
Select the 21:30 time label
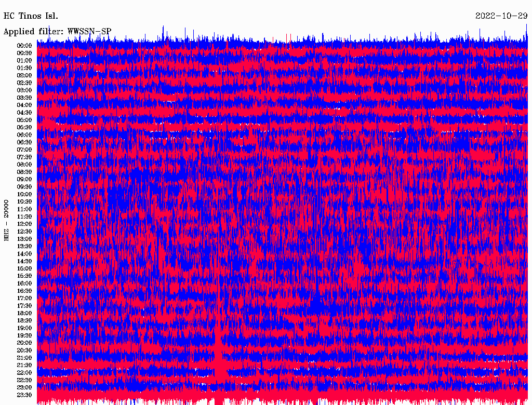pyautogui.click(x=24, y=366)
